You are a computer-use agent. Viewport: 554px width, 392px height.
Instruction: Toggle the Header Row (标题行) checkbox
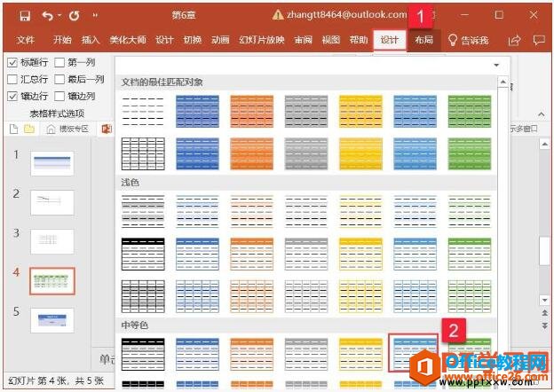pyautogui.click(x=12, y=63)
